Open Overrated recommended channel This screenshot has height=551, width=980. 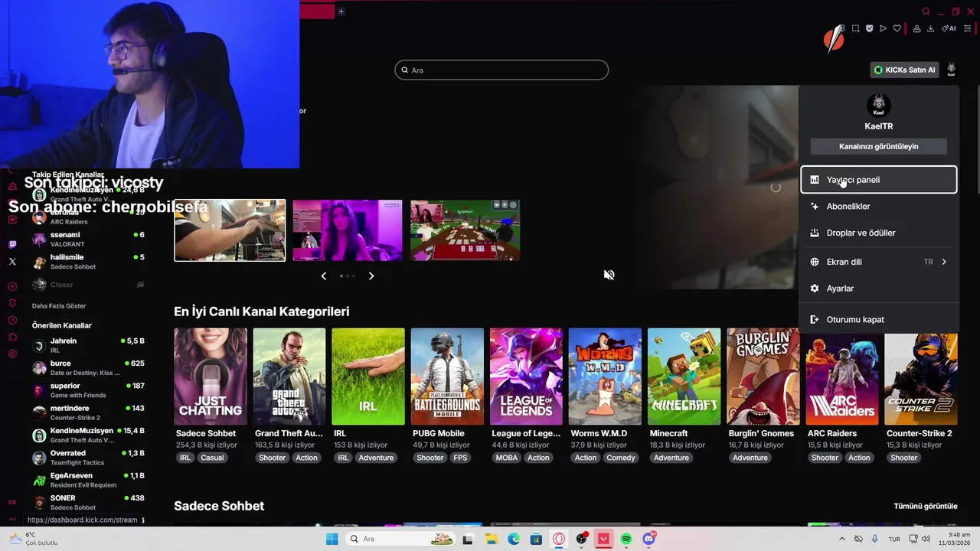[x=88, y=458]
